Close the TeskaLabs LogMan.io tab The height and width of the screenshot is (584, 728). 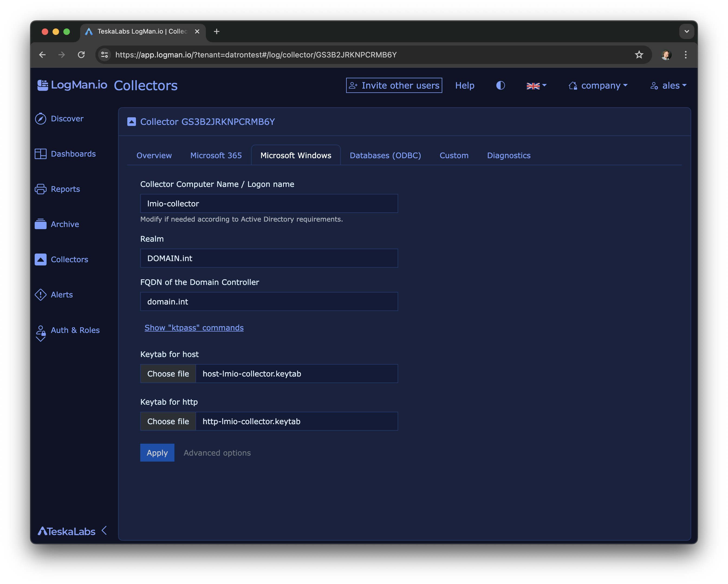(x=197, y=31)
